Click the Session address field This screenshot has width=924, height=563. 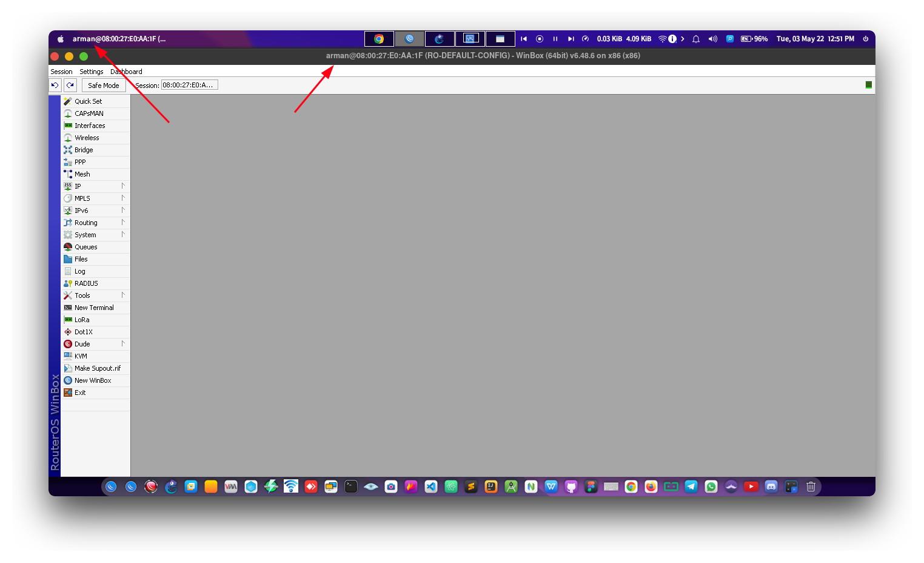[x=189, y=84]
